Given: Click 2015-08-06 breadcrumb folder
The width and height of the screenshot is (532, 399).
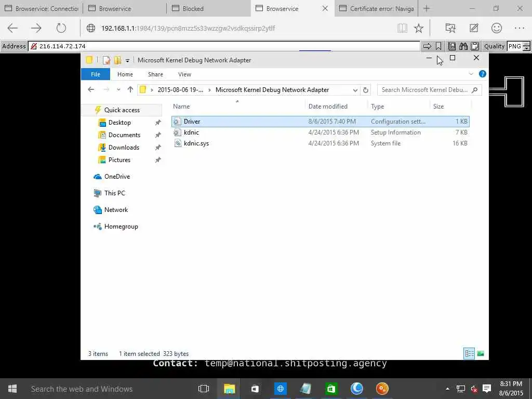Looking at the screenshot, I should click(180, 90).
